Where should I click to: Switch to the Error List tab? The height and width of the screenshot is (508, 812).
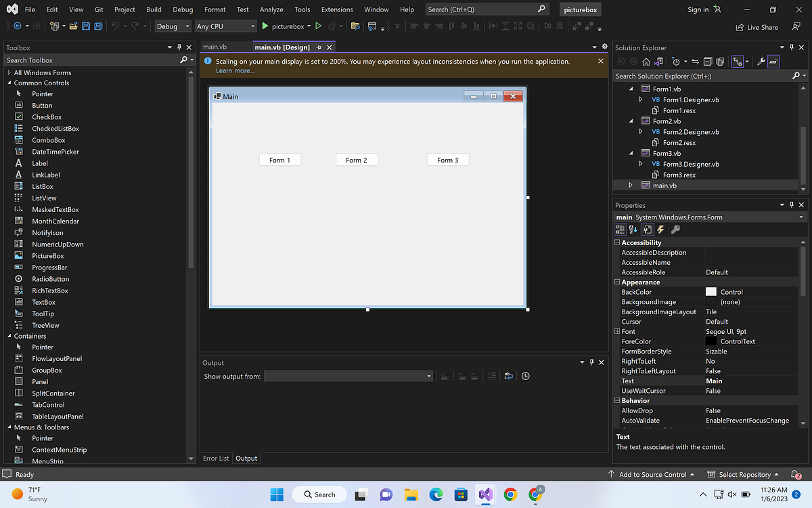tap(216, 458)
